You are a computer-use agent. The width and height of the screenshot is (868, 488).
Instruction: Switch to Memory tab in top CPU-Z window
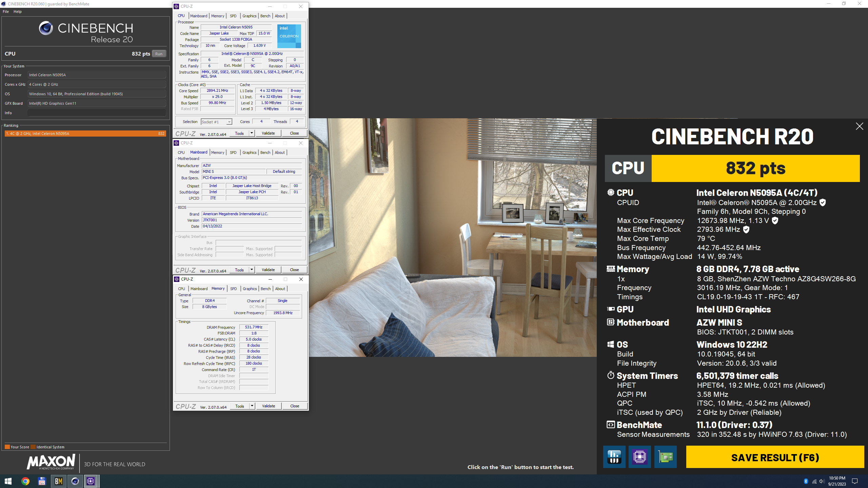pos(218,16)
